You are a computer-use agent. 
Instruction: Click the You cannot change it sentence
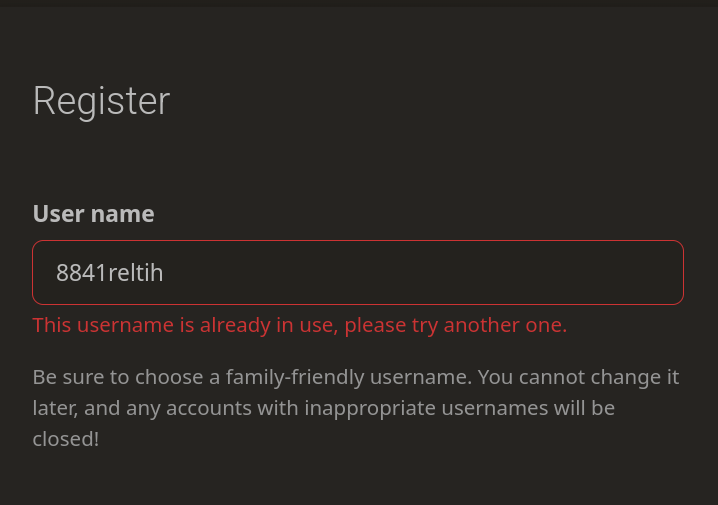click(578, 377)
